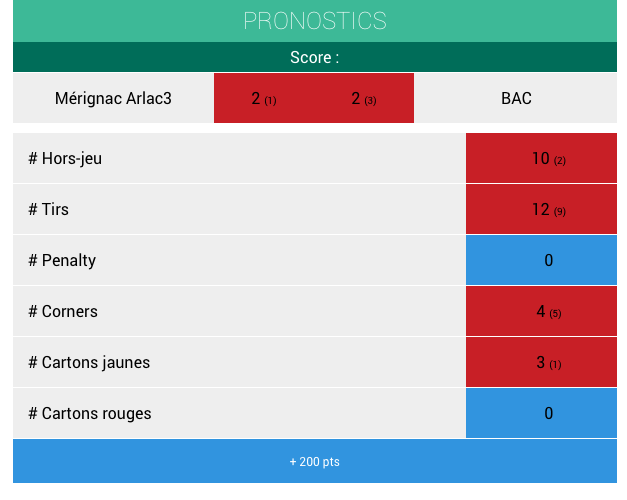Screen dimensions: 627x500
Task: Select the # Hors-jeu row label
Action: click(x=65, y=159)
